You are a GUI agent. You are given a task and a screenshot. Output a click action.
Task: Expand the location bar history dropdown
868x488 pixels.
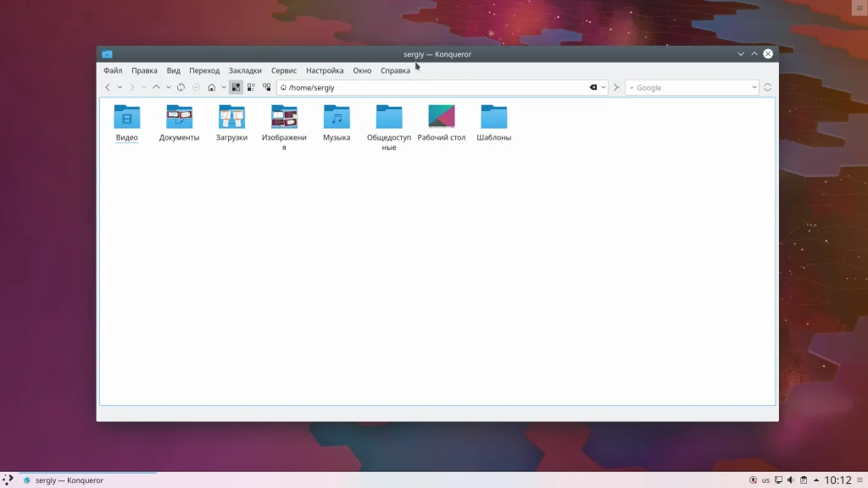604,87
